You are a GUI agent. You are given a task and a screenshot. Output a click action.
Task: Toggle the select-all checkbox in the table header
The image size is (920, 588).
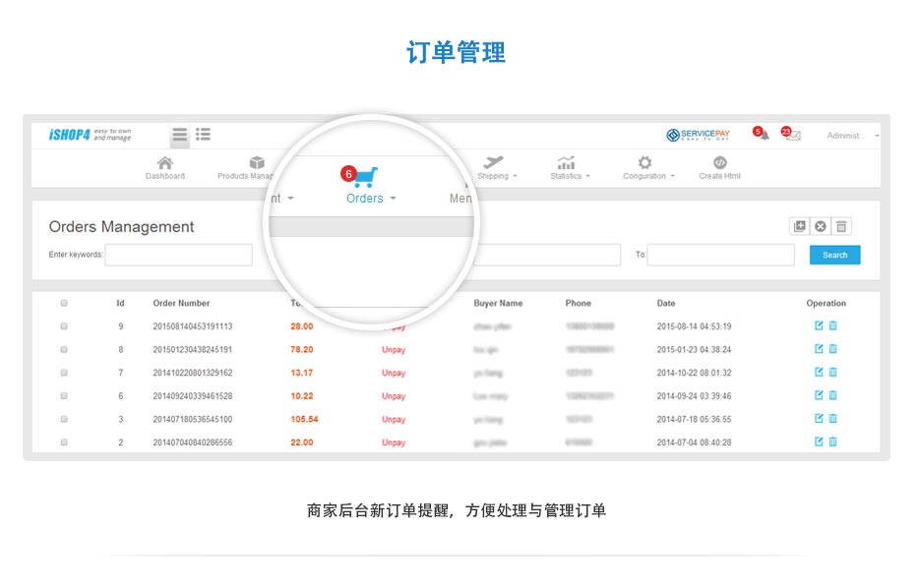[64, 303]
